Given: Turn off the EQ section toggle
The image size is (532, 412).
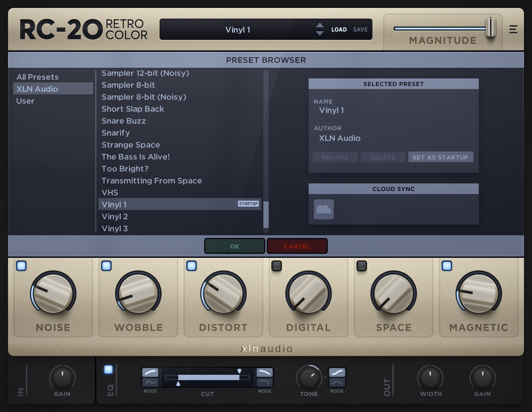Looking at the screenshot, I should click(108, 369).
